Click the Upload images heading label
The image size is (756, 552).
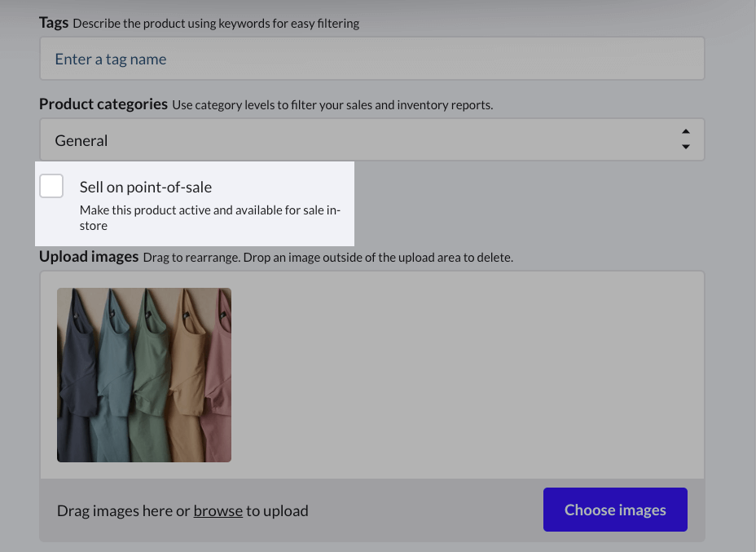pyautogui.click(x=89, y=257)
